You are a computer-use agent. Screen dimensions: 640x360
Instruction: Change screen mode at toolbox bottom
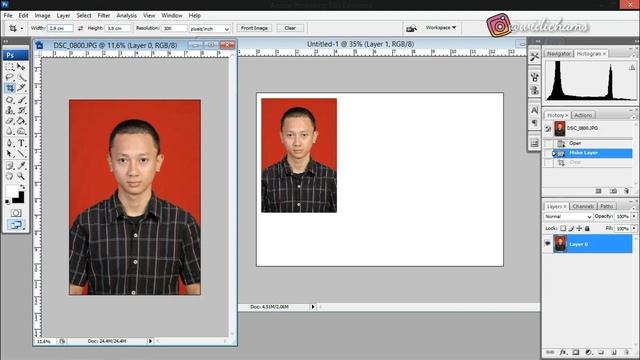(x=16, y=225)
